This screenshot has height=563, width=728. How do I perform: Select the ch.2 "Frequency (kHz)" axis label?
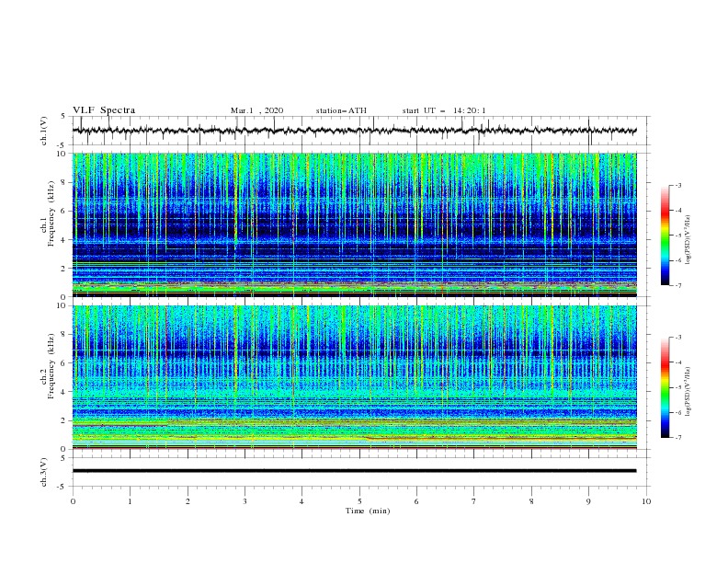pos(51,365)
